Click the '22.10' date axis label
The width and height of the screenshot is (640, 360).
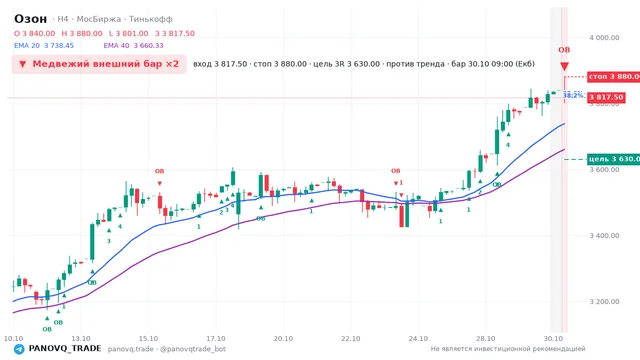point(351,339)
